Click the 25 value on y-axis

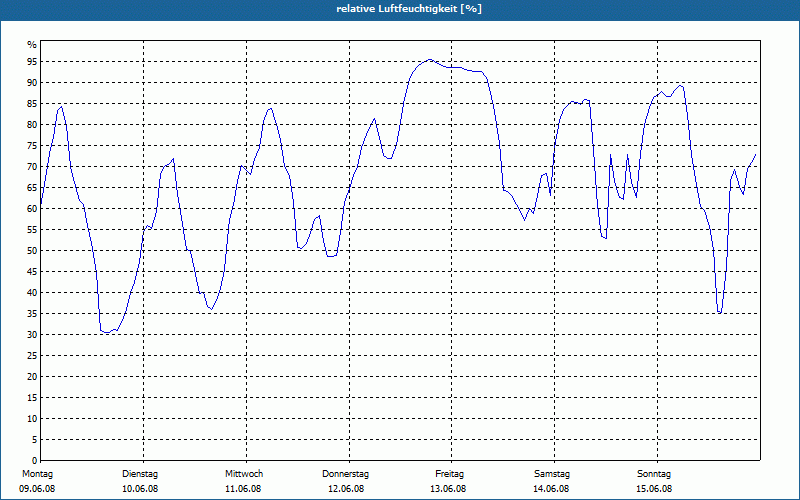click(32, 356)
